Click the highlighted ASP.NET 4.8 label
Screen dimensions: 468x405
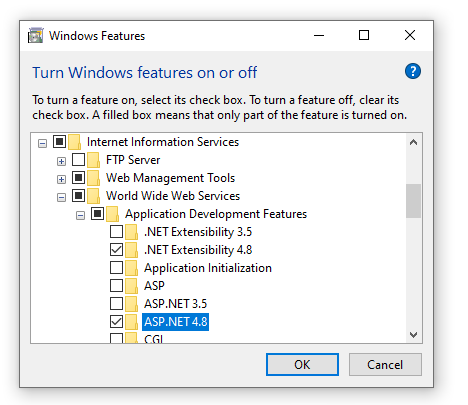(x=176, y=322)
